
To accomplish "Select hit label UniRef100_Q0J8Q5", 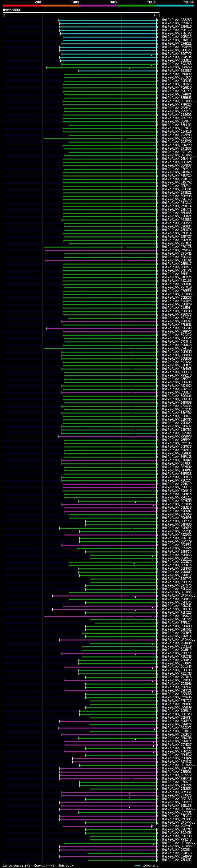I will [176, 643].
